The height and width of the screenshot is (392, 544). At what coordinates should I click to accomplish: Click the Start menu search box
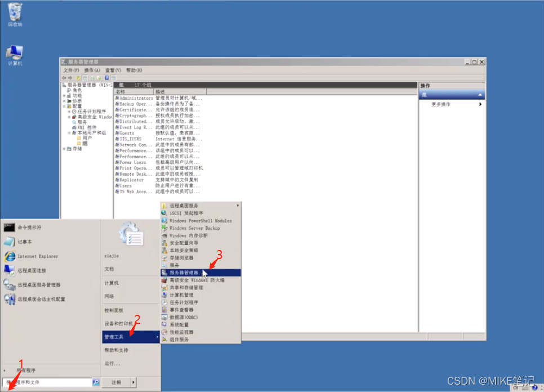click(x=47, y=382)
